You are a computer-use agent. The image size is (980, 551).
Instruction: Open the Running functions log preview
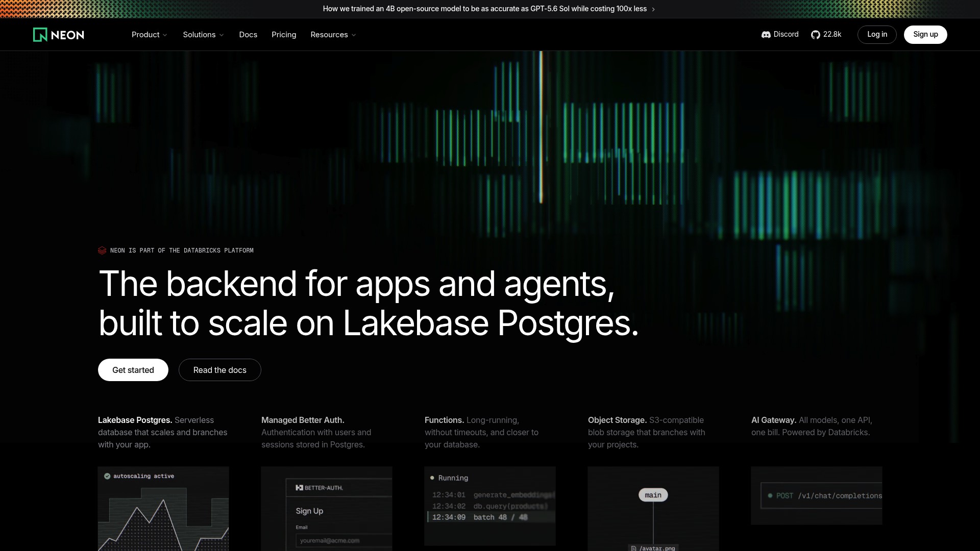[490, 506]
